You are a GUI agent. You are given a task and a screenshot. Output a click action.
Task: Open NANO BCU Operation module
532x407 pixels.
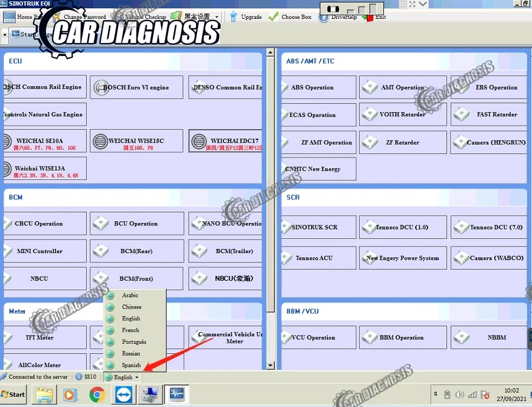coord(225,224)
